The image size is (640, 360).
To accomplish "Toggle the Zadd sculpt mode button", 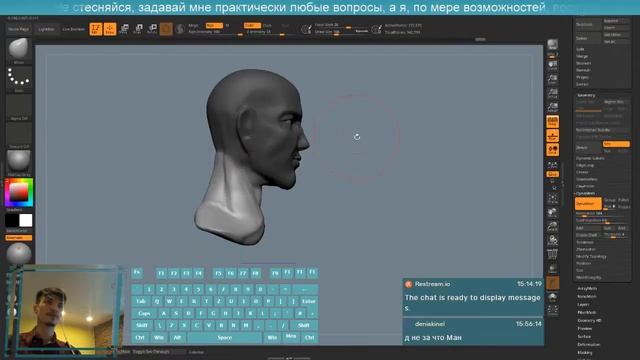I will tap(252, 25).
